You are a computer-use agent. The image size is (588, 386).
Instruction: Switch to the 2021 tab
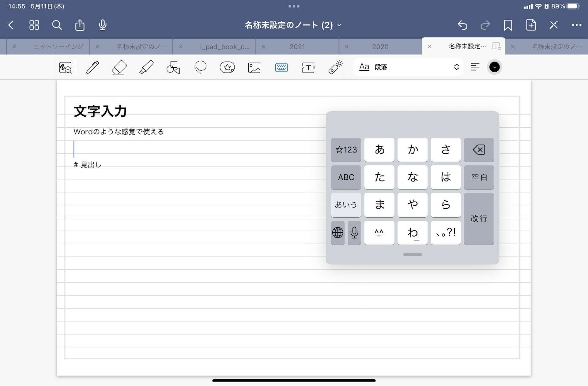[297, 47]
